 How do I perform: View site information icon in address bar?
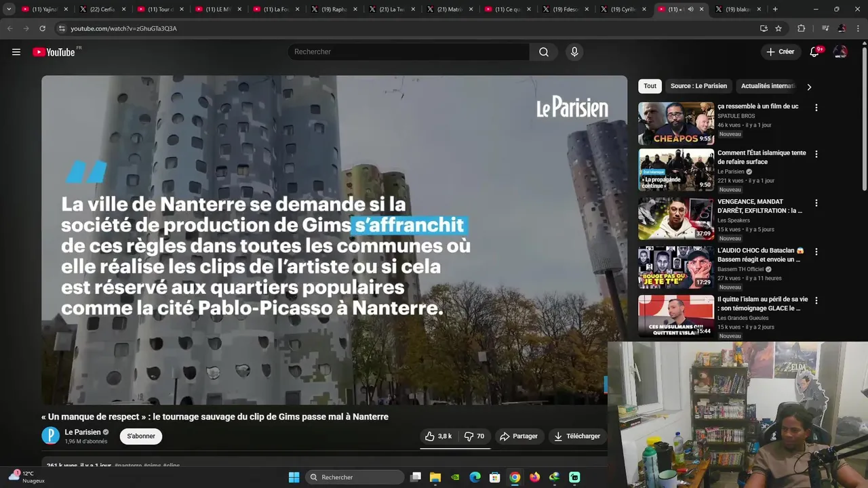pyautogui.click(x=62, y=28)
